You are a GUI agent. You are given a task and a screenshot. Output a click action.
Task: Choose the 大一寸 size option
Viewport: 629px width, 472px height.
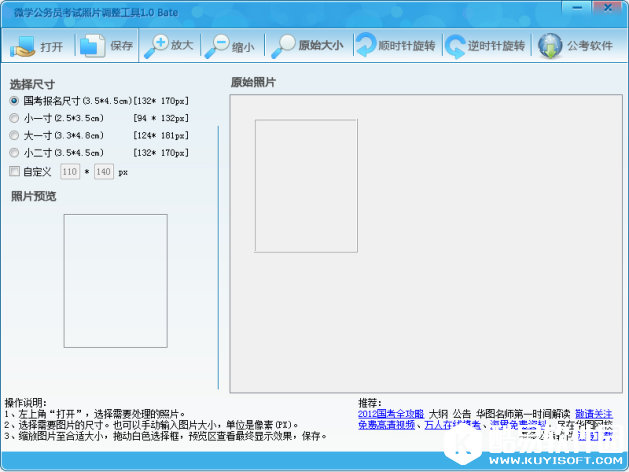14,135
